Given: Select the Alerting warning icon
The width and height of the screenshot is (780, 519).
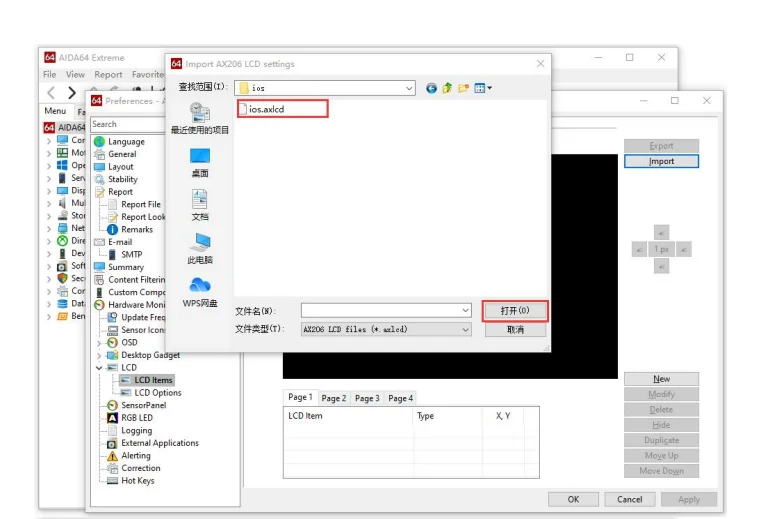Looking at the screenshot, I should pyautogui.click(x=112, y=456).
